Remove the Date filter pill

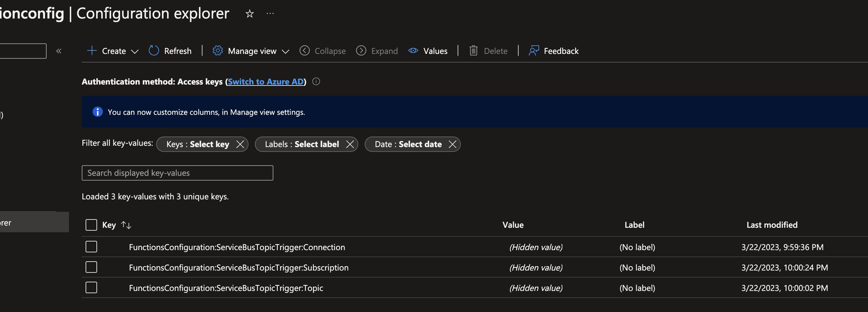(453, 145)
